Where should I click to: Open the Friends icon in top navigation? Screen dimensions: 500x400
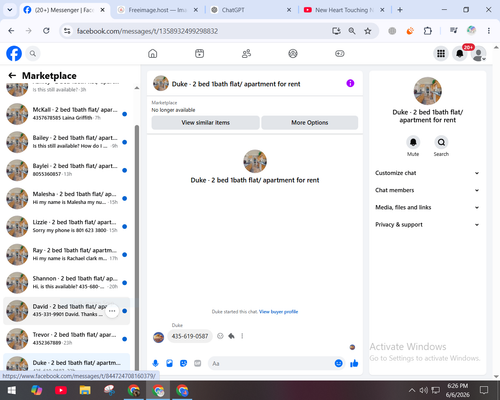(246, 53)
